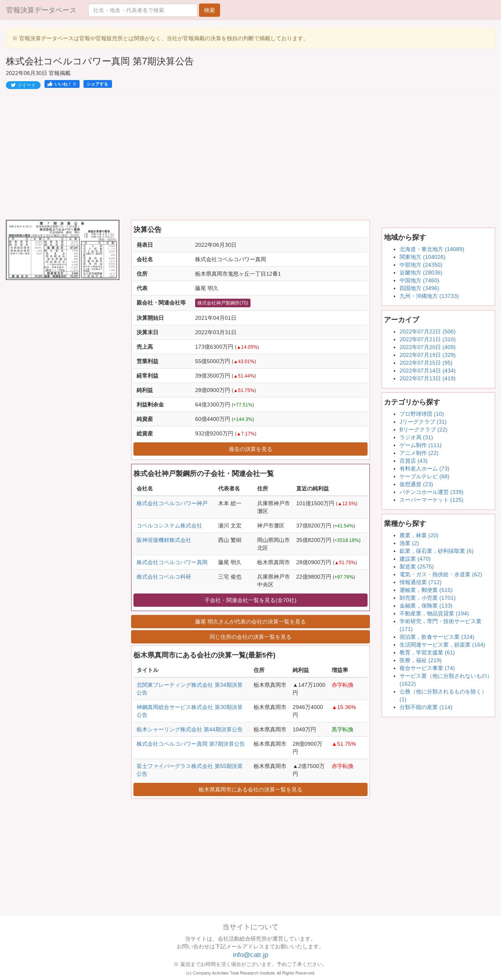Image resolution: width=501 pixels, height=980 pixels.
Task: Click the Facebook いいね！ button
Action: point(62,84)
